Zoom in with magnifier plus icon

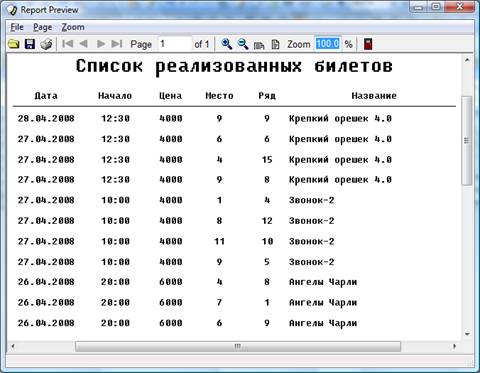tap(227, 44)
